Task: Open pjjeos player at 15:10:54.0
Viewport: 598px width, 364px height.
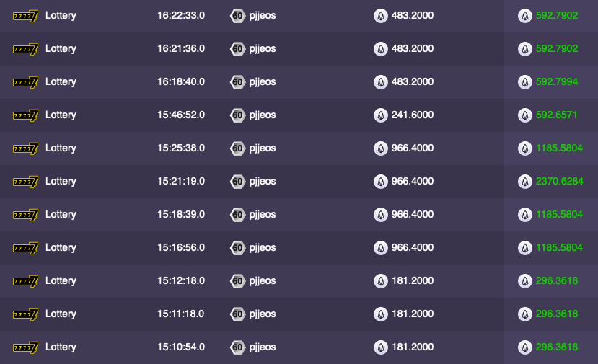Action: [263, 347]
